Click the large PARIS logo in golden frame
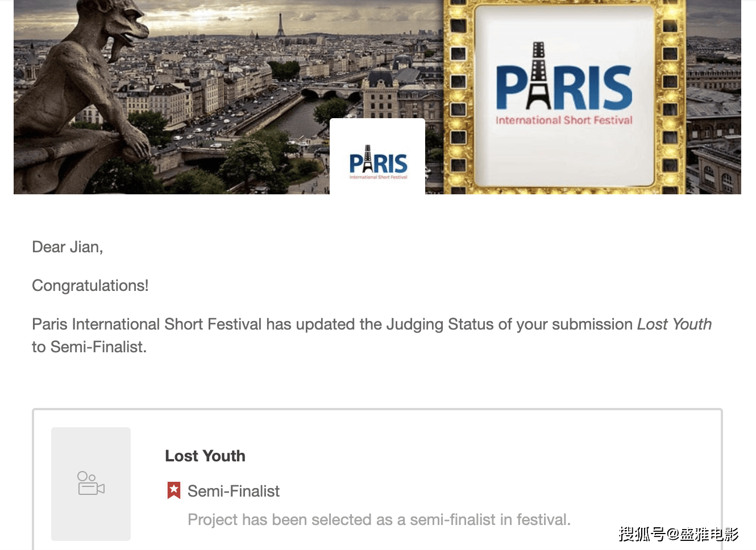This screenshot has width=756, height=550. coord(563,85)
